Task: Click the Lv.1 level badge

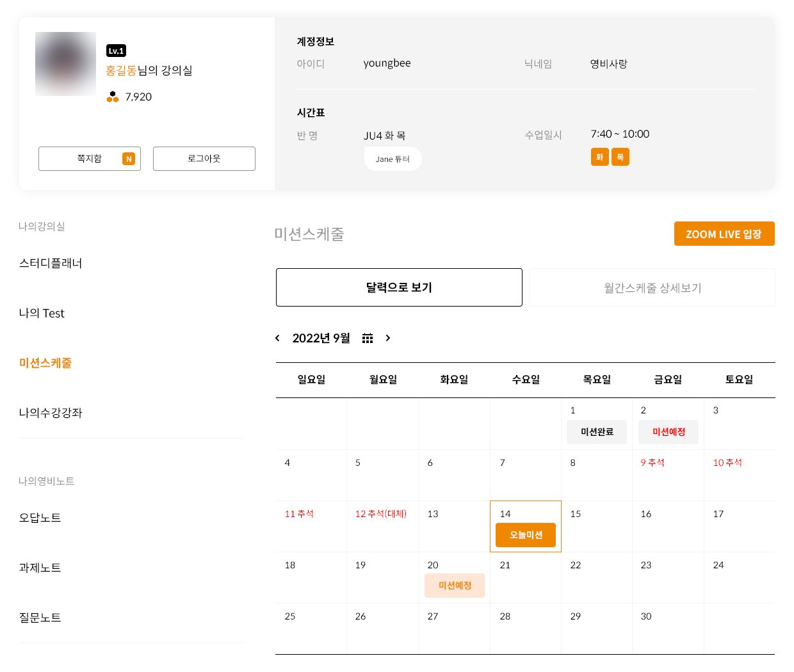Action: pyautogui.click(x=116, y=51)
